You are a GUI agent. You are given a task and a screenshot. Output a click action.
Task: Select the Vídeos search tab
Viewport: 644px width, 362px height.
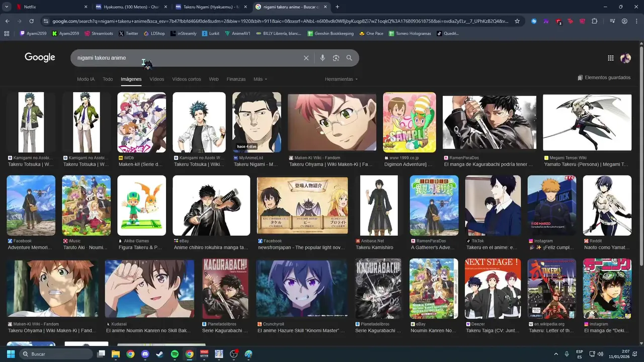[x=156, y=79]
